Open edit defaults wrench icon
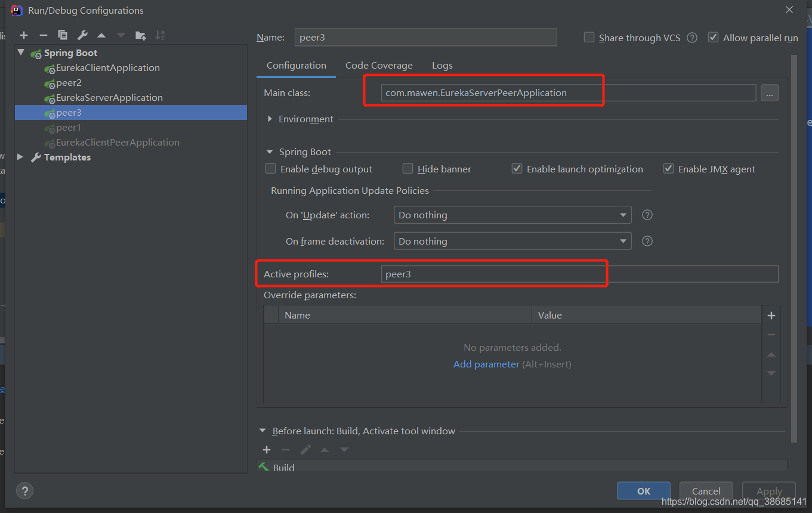This screenshot has height=513, width=812. [x=82, y=35]
